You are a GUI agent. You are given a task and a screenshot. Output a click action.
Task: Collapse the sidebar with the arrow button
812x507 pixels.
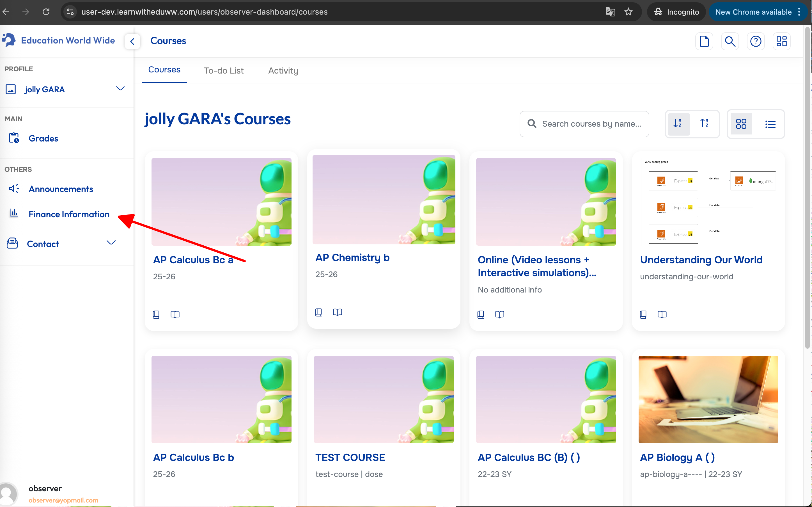(x=132, y=42)
